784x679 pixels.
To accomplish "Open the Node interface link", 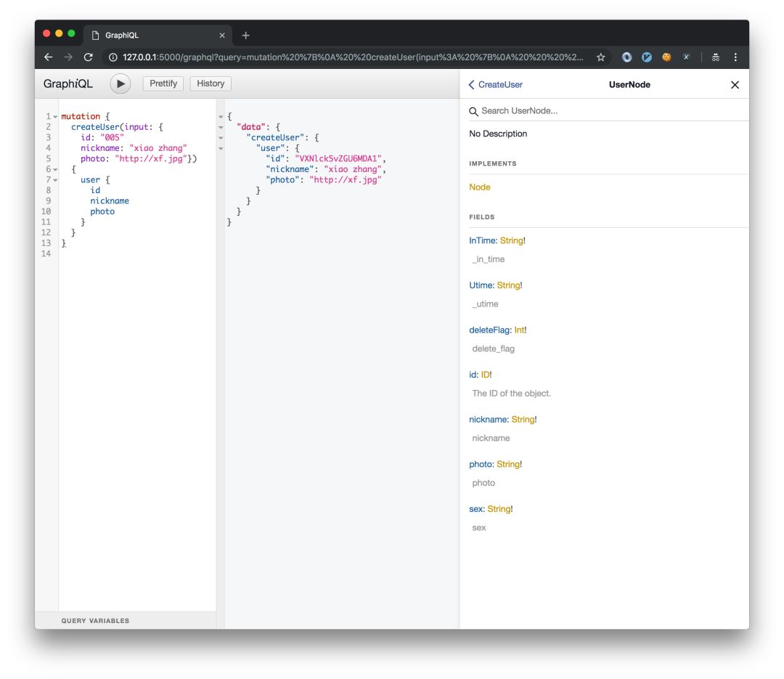I will click(x=480, y=187).
